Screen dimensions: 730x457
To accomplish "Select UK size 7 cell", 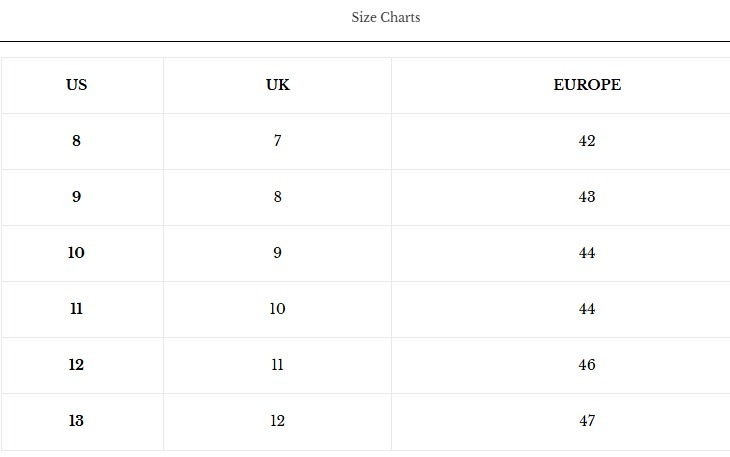I will click(x=278, y=141).
